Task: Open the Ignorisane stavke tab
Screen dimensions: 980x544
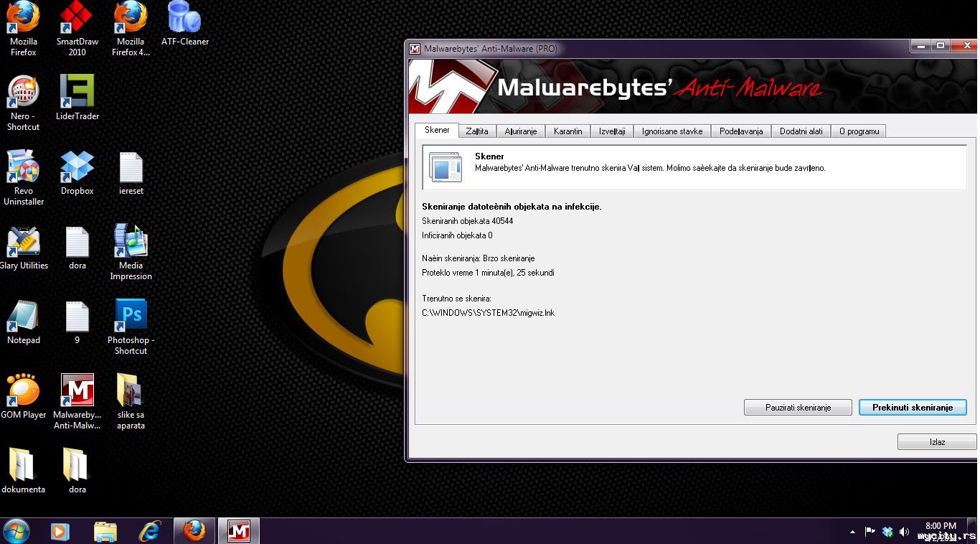Action: [673, 131]
